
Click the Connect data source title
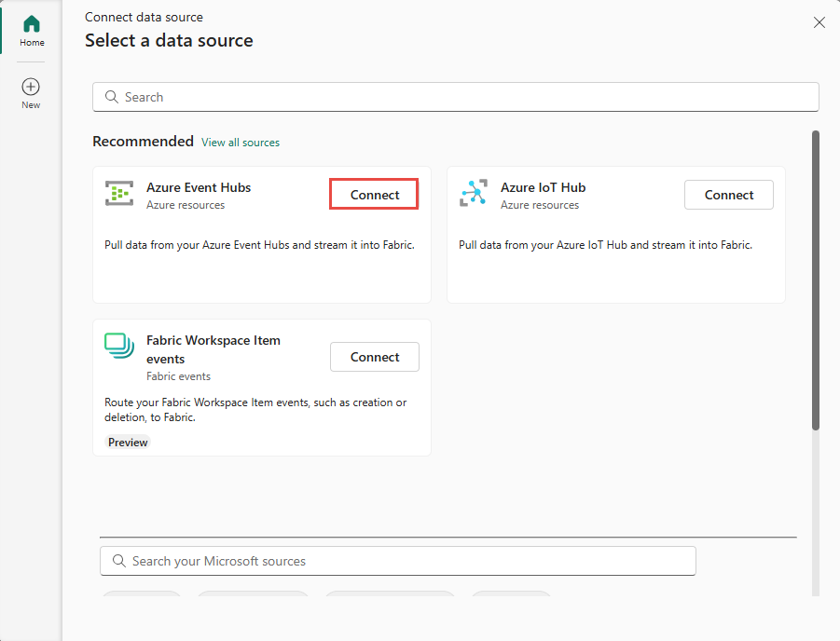144,16
